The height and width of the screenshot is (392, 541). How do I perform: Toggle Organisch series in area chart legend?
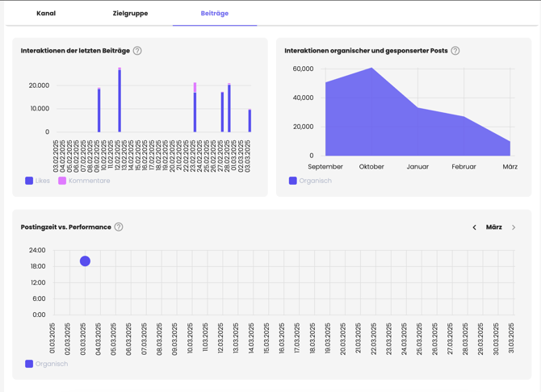point(310,181)
